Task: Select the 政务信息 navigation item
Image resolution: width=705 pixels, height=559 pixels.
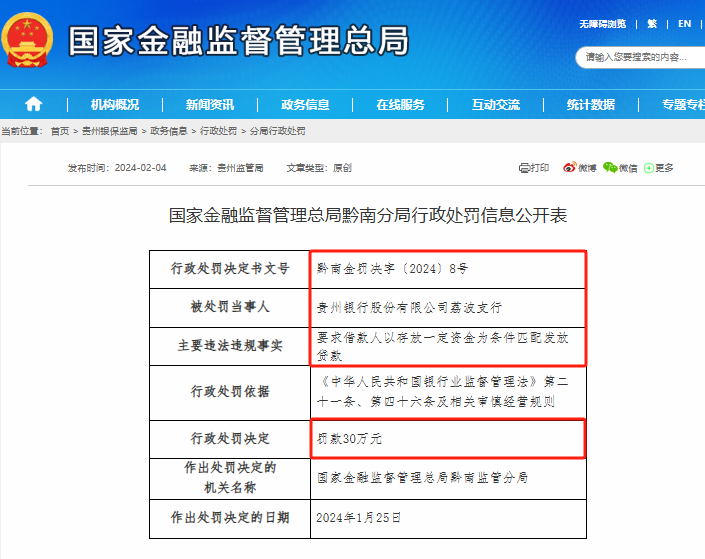Action: [x=305, y=104]
